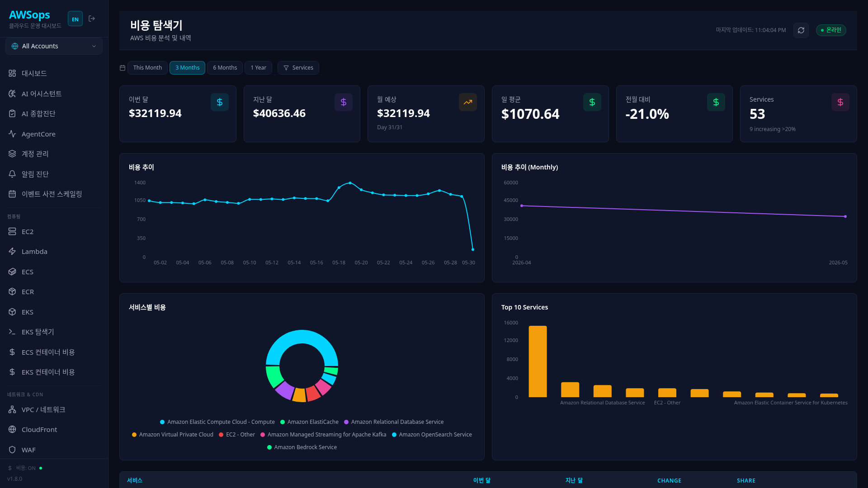Screen dimensions: 868x488
Task: Click the globe icon in the All Accounts selector
Action: click(15, 46)
